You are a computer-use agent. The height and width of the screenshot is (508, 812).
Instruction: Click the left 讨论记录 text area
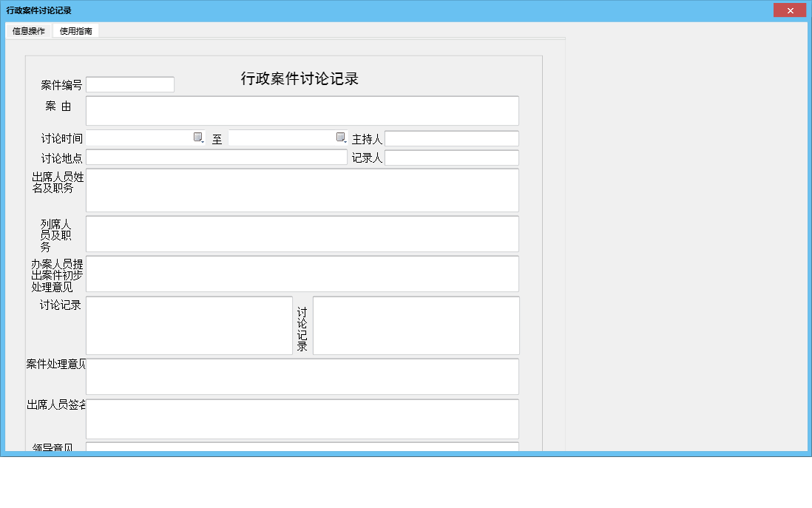189,325
